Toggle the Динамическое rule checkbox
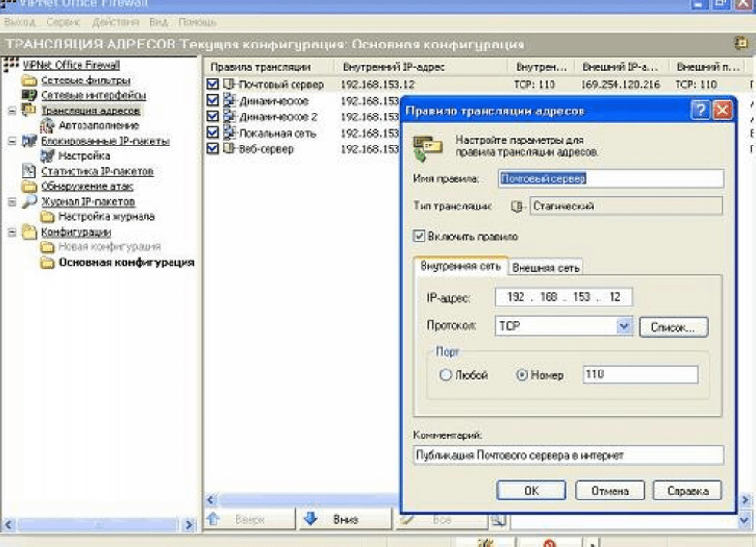 click(x=212, y=100)
